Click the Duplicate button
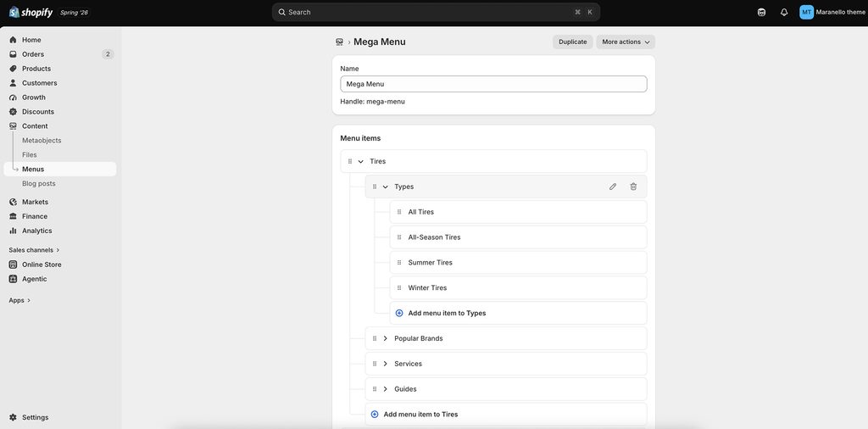 (572, 42)
